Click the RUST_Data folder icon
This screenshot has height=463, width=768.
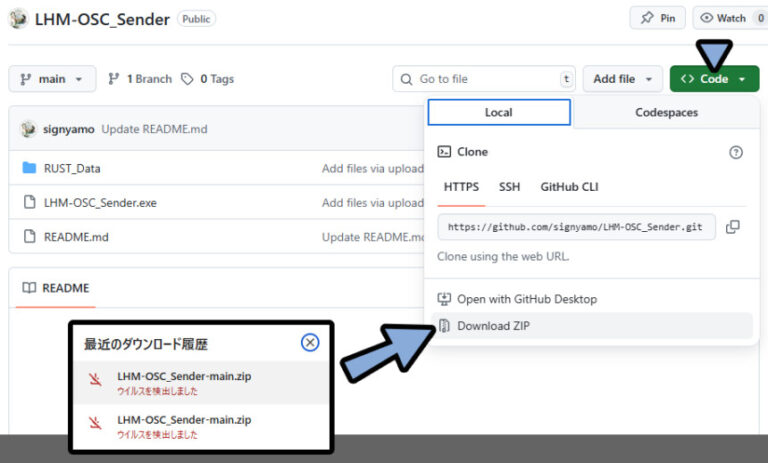[x=29, y=168]
